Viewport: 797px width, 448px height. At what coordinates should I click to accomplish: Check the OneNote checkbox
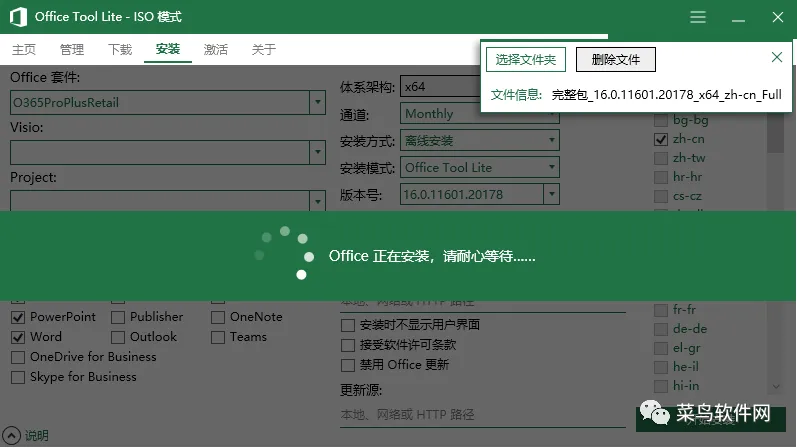[x=218, y=317]
